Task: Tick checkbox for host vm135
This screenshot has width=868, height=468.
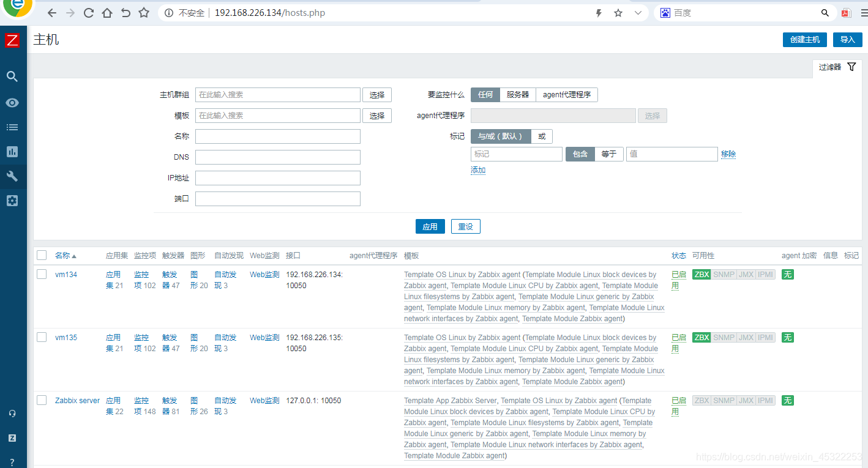Action: (42, 337)
